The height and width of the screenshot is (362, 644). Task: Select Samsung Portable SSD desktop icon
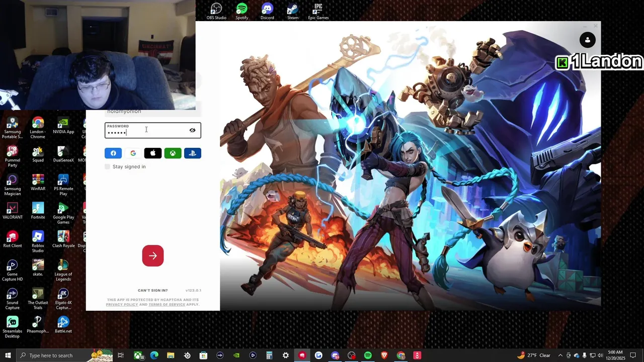pos(13,128)
